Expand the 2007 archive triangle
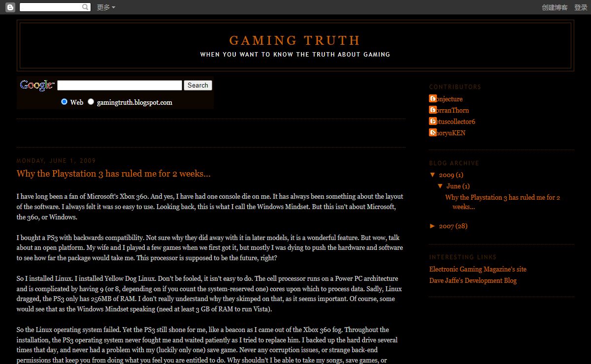The width and height of the screenshot is (591, 364). (x=432, y=226)
